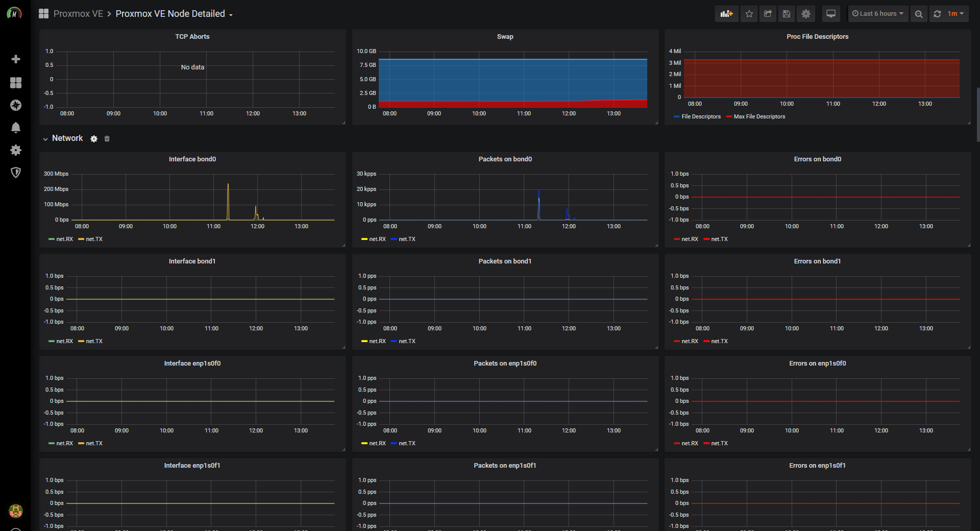Screen dimensions: 980x531
Task: Open Alerting bell in sidebar
Action: pyautogui.click(x=16, y=128)
